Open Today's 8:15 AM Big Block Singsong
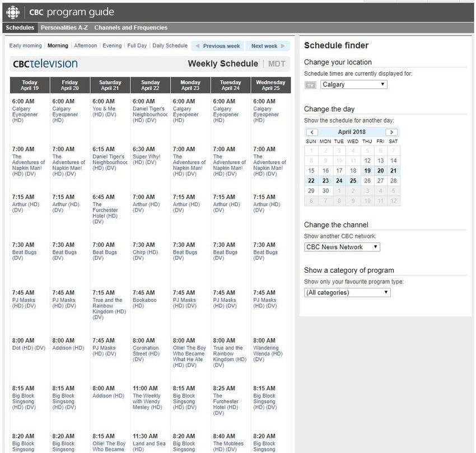This screenshot has height=453, width=476. tap(24, 401)
